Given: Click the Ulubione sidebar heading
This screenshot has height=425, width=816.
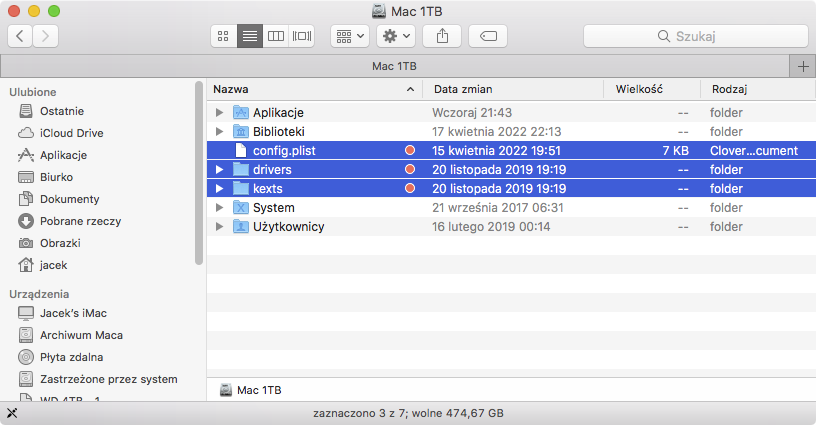Looking at the screenshot, I should [33, 92].
